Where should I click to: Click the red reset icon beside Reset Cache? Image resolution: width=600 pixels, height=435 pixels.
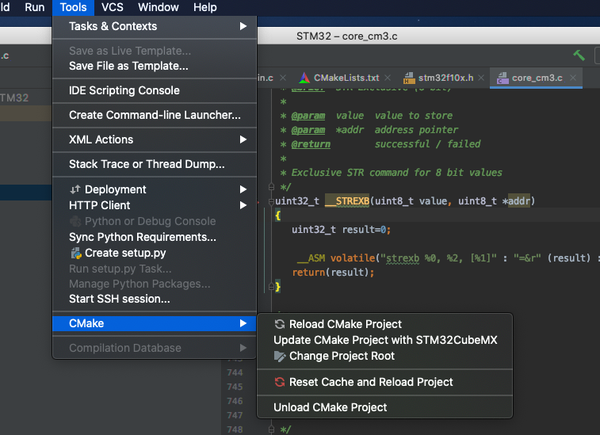(x=279, y=382)
